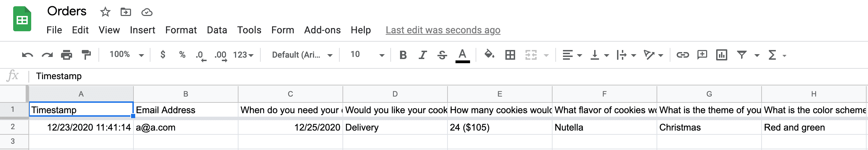The width and height of the screenshot is (868, 150).
Task: Open the Format menu
Action: [x=181, y=30]
